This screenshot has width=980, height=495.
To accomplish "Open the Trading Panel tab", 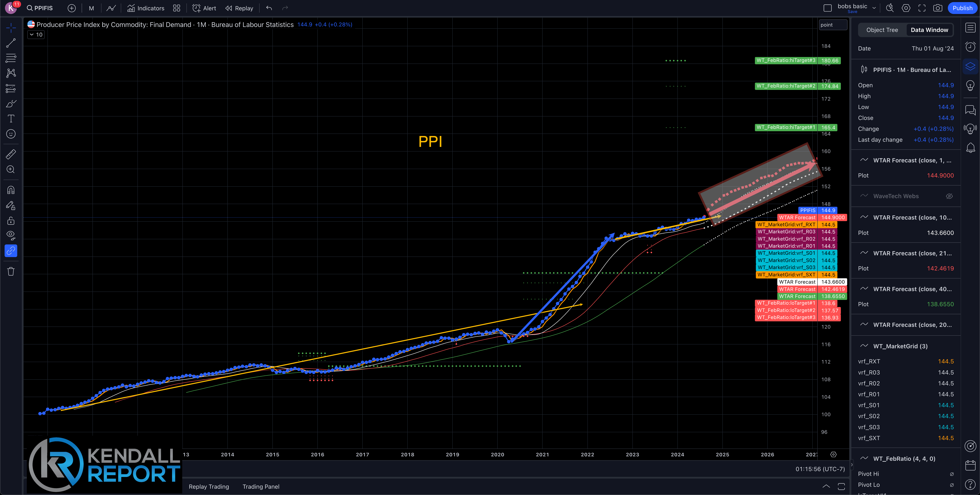I will 261,487.
